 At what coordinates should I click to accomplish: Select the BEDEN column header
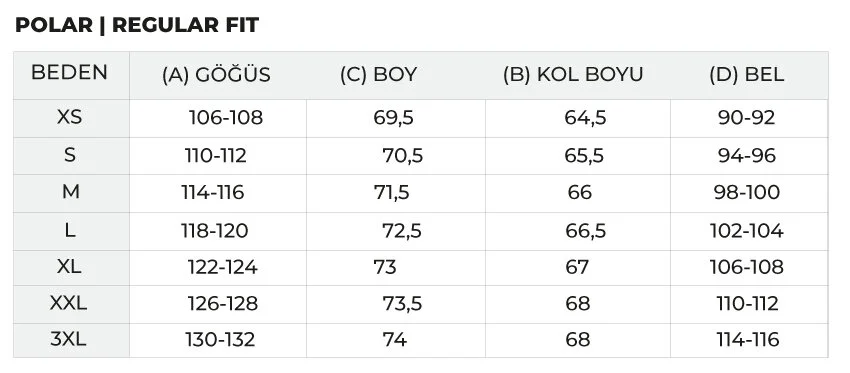(x=69, y=72)
